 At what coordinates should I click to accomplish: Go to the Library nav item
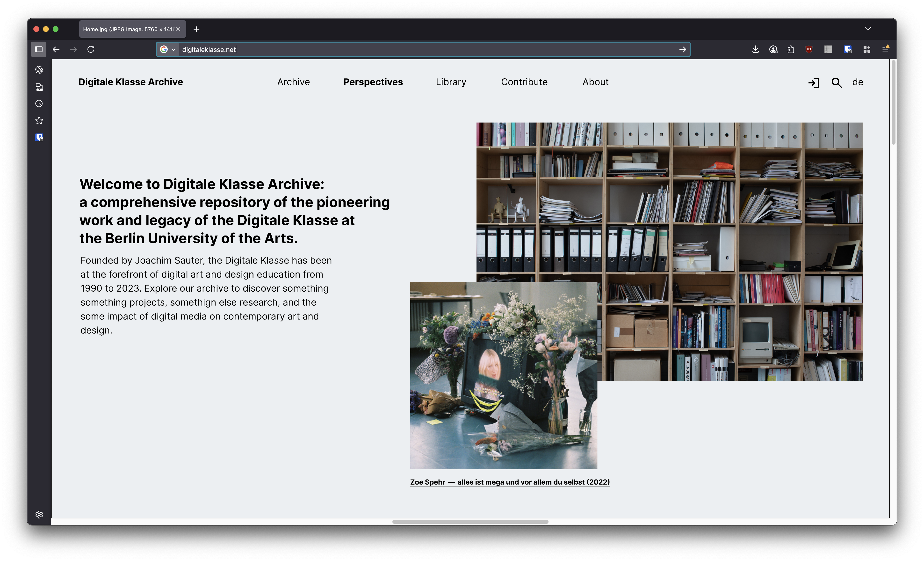click(451, 82)
